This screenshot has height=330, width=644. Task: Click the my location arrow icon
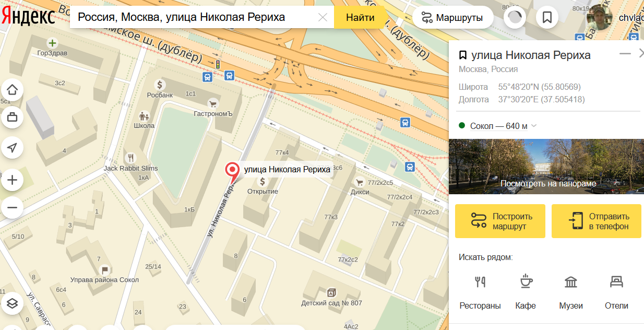point(13,148)
